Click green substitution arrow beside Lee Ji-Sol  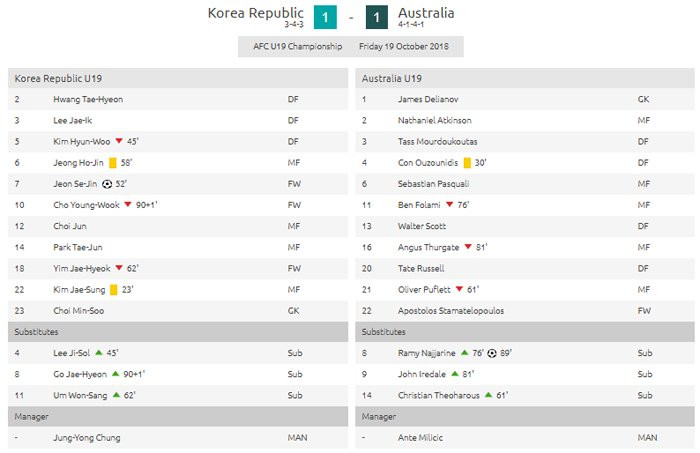(99, 353)
